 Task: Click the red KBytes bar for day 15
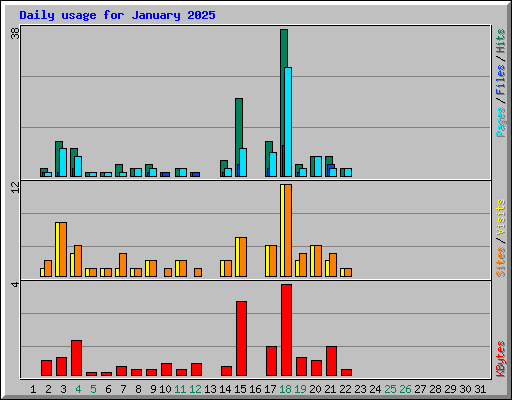(x=242, y=339)
